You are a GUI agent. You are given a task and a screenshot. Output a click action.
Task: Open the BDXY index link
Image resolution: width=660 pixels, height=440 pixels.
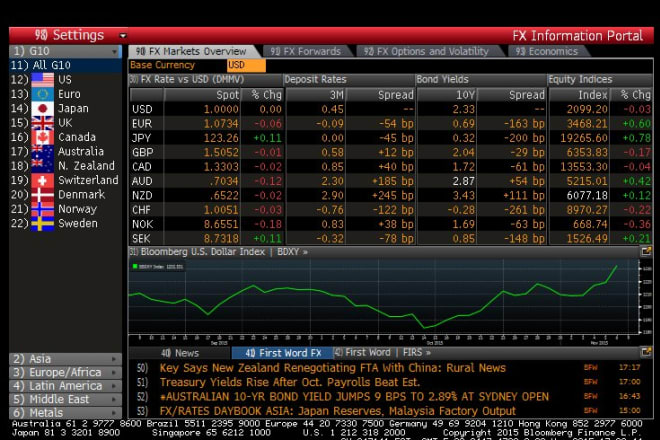[x=292, y=252]
